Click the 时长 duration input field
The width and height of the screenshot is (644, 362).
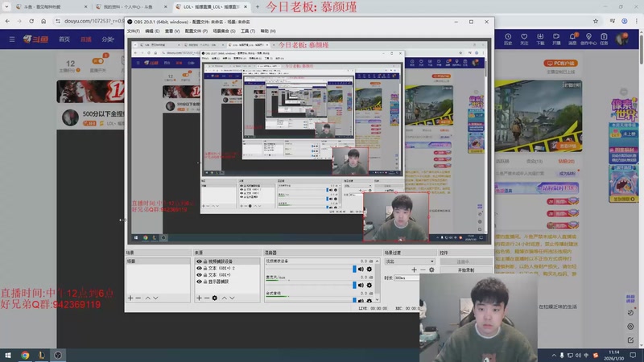pos(407,278)
